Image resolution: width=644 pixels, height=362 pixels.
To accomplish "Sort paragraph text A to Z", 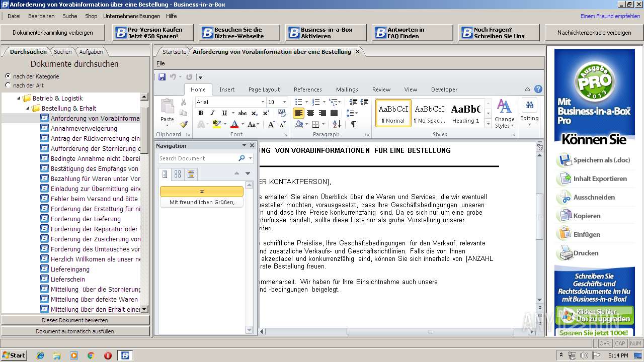I will [337, 124].
